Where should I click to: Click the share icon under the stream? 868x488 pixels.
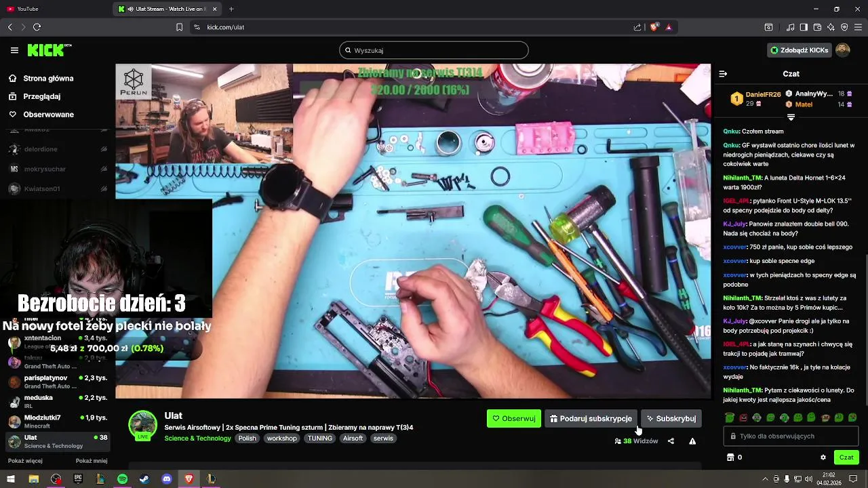point(671,441)
